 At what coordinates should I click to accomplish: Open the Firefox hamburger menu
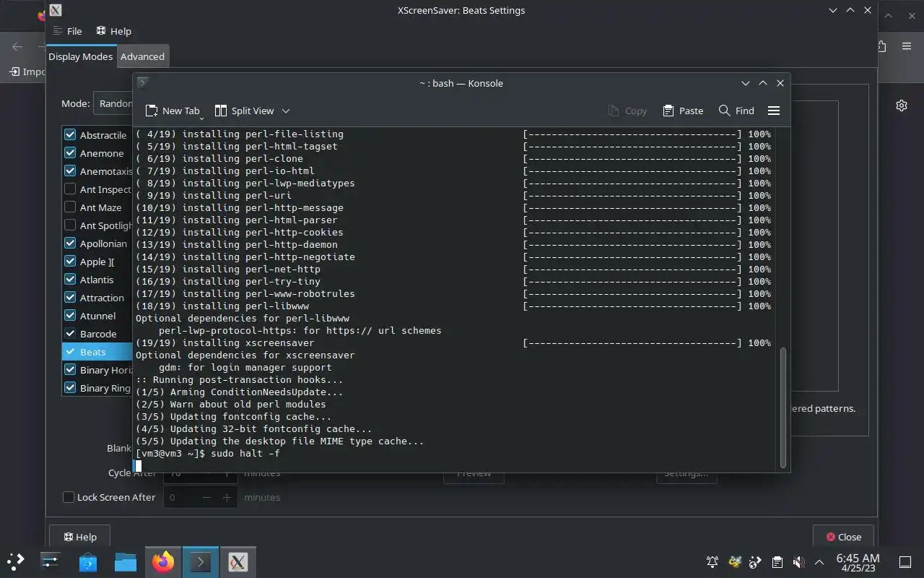(x=907, y=46)
